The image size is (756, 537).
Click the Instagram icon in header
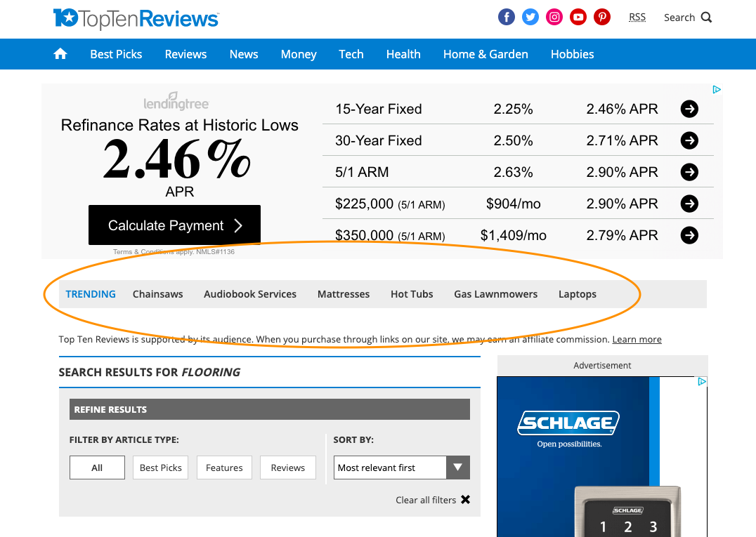coord(554,18)
